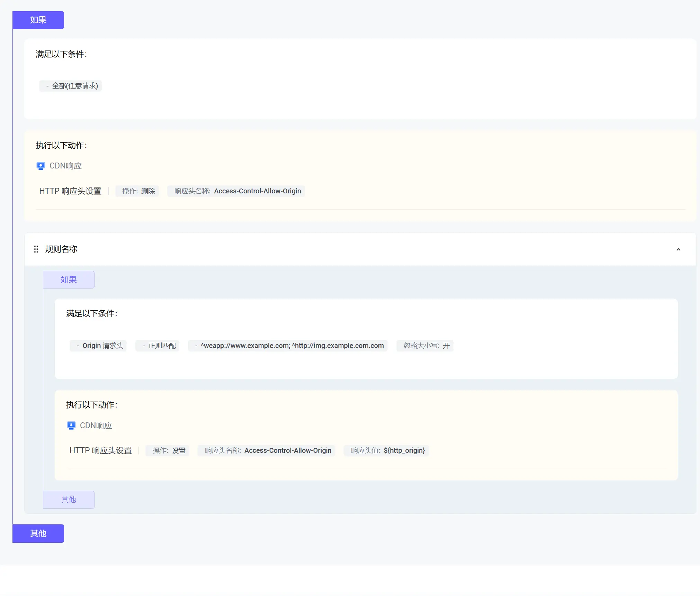Click the weapp regex value tag
The height and width of the screenshot is (596, 700).
[288, 346]
